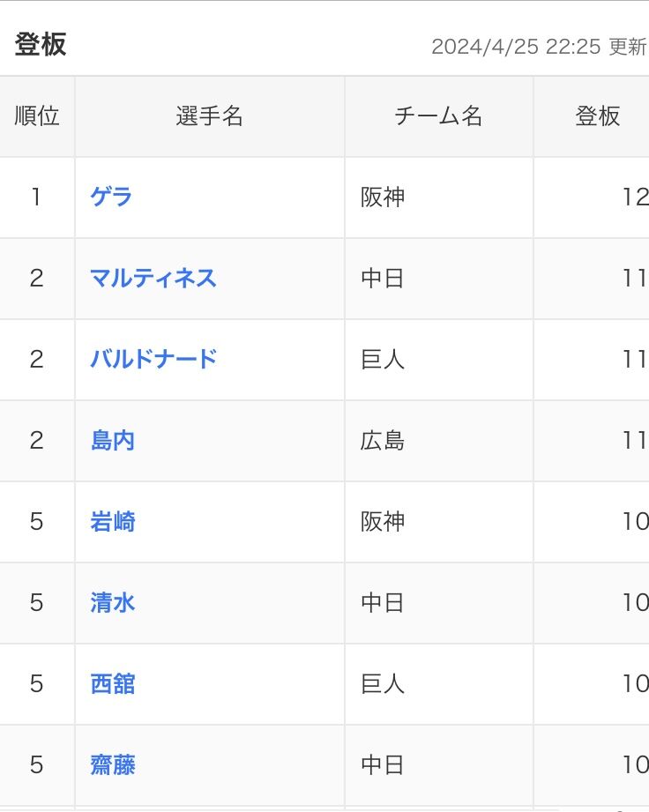Open player link 西舘

click(x=112, y=683)
